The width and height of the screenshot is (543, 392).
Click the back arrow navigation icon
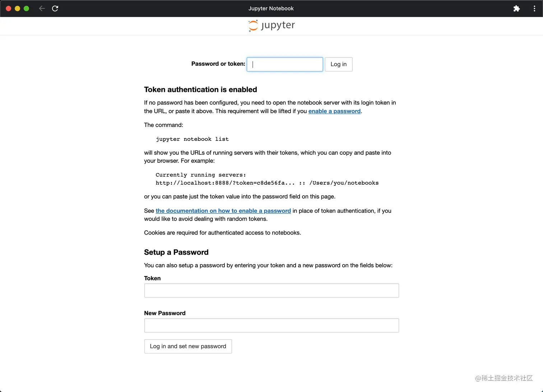click(x=42, y=8)
